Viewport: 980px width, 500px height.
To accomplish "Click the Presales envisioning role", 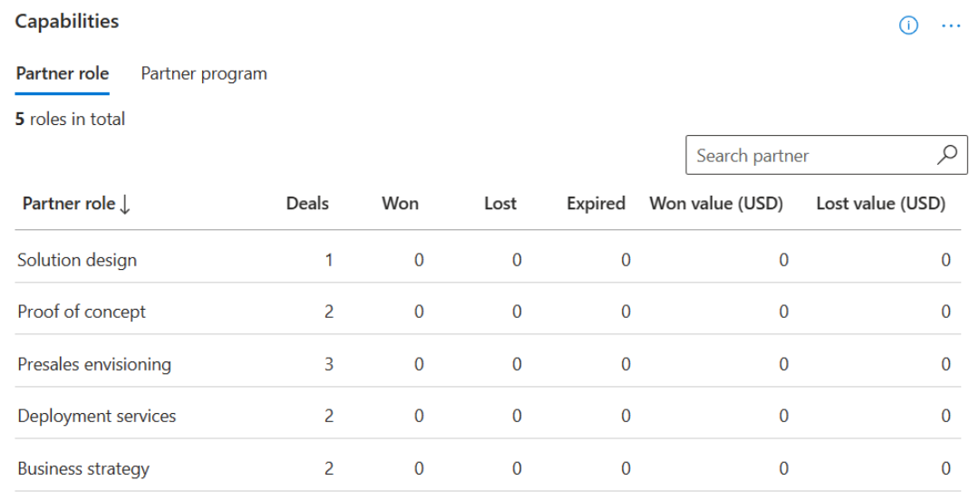I will [x=94, y=364].
